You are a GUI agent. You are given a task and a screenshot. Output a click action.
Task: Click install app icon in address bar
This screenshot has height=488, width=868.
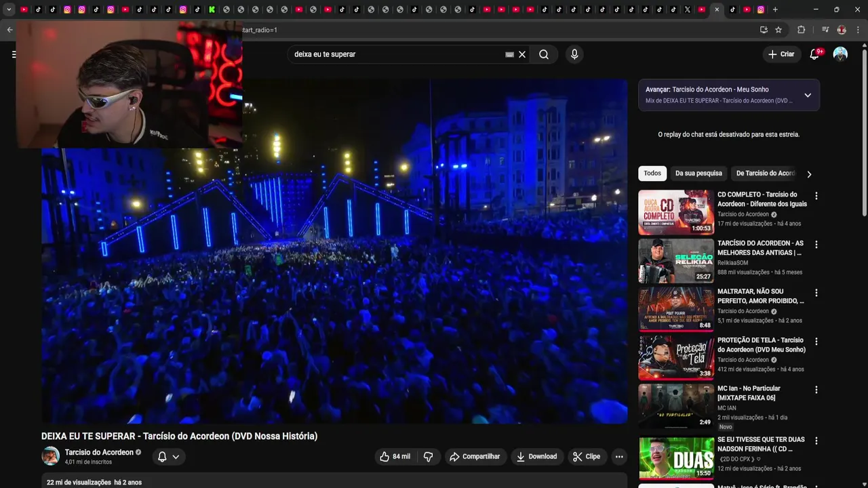[764, 30]
